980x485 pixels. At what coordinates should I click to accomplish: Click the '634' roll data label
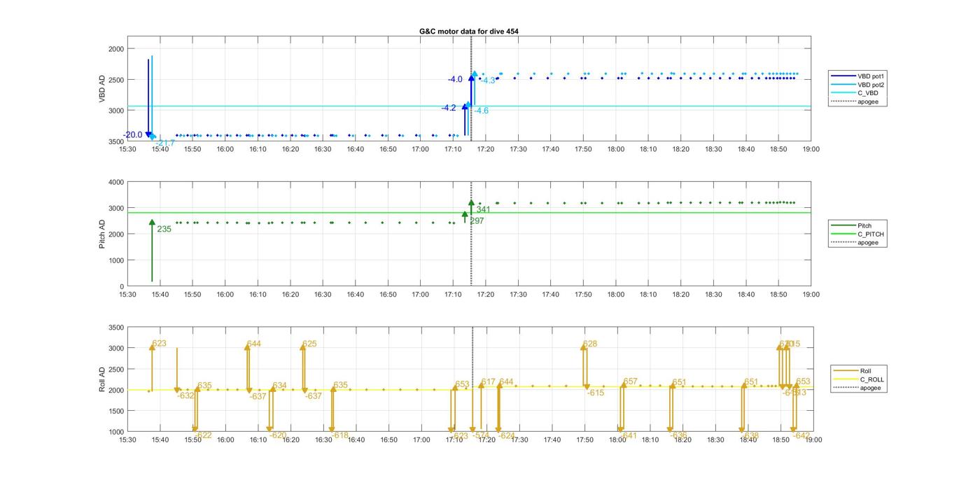279,385
